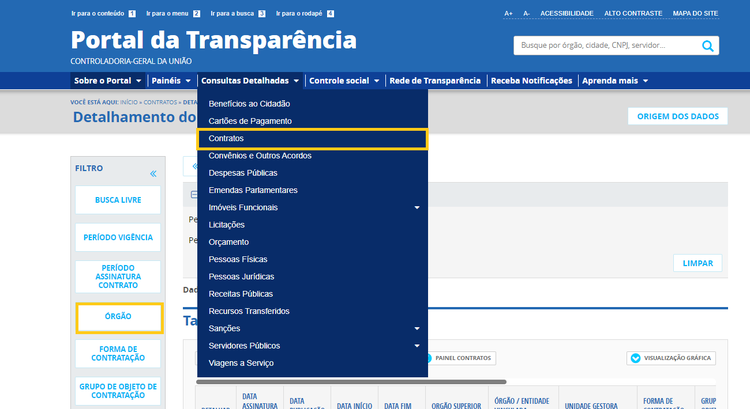The width and height of the screenshot is (750, 409).
Task: Follow Ir para o conteúdo link
Action: [x=103, y=13]
